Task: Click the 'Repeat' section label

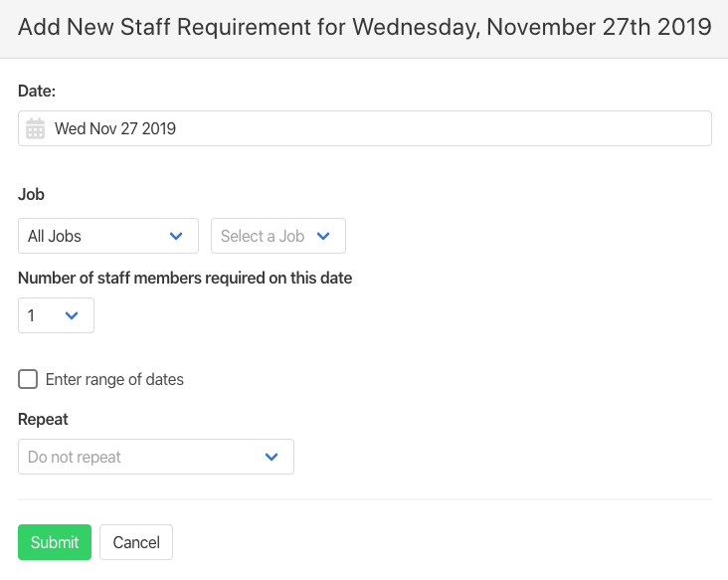Action: [43, 419]
